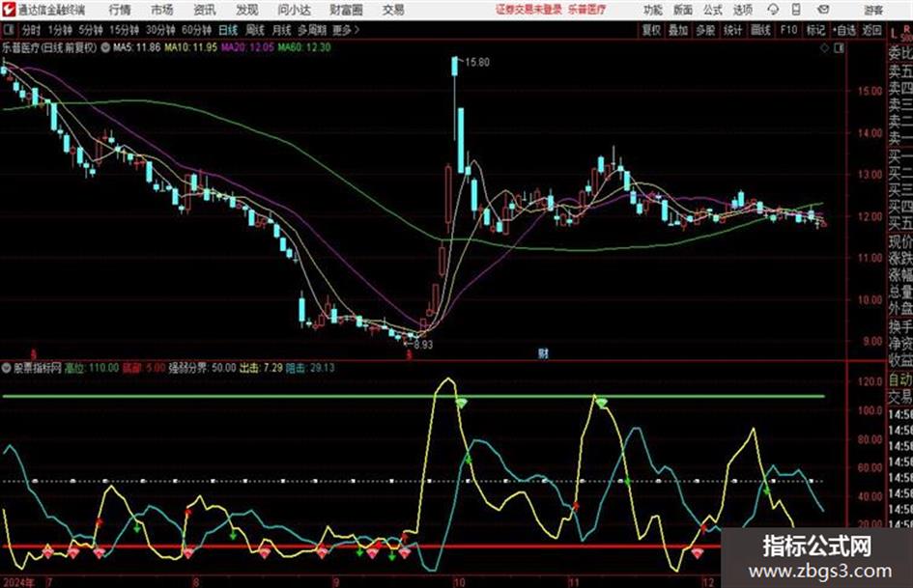Toggle the side panel icon beside the diamond
Screen dimensions: 913x588
pyautogui.click(x=839, y=48)
